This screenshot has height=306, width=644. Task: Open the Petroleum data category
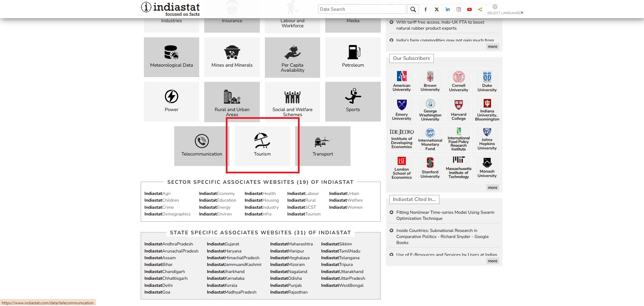point(353,57)
